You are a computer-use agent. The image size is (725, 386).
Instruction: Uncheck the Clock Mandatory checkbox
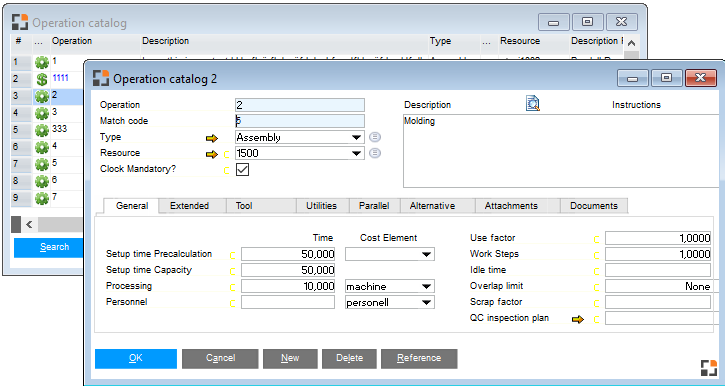pos(242,170)
